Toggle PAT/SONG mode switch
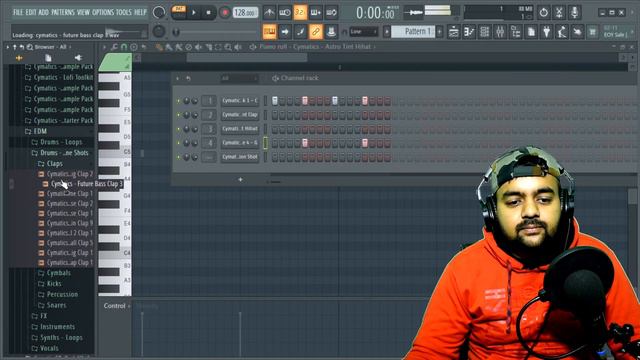Viewport: 640px width, 360px height. pyautogui.click(x=178, y=12)
